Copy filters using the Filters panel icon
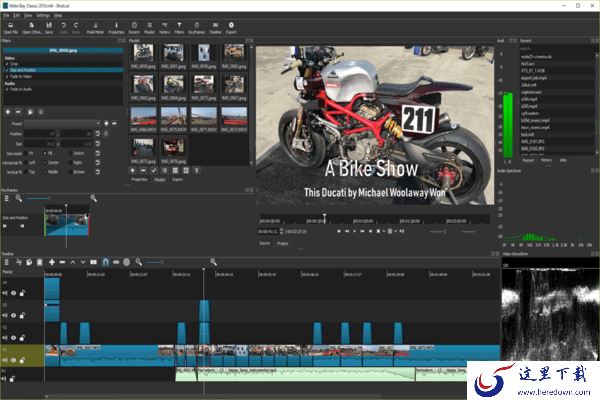This screenshot has width=600, height=400. (30, 112)
